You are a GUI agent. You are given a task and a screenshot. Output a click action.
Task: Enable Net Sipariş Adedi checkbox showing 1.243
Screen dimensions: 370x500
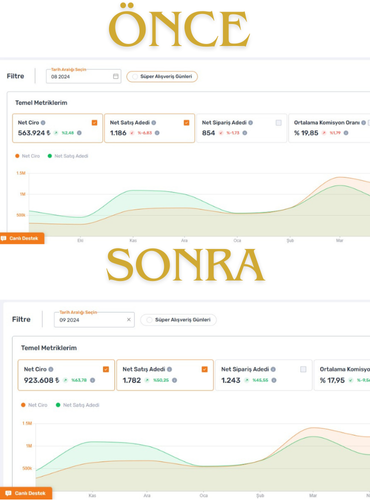point(303,369)
